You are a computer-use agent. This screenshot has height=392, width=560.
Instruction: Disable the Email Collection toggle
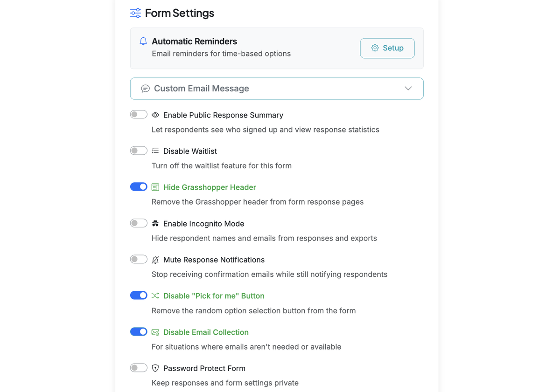click(139, 331)
